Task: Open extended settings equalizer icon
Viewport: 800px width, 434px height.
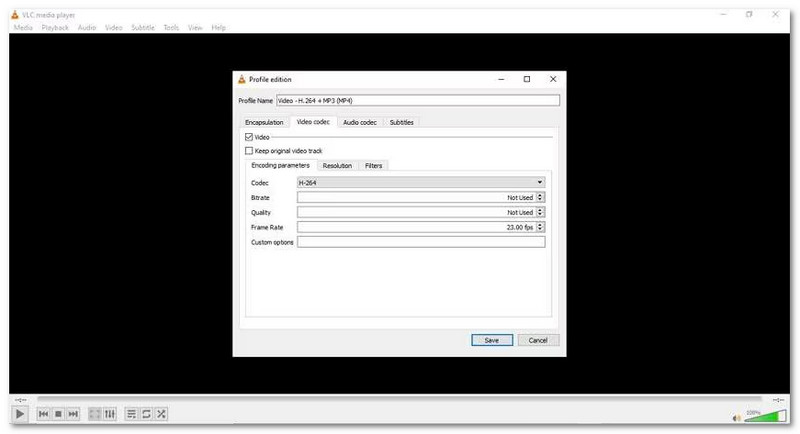Action: click(110, 414)
